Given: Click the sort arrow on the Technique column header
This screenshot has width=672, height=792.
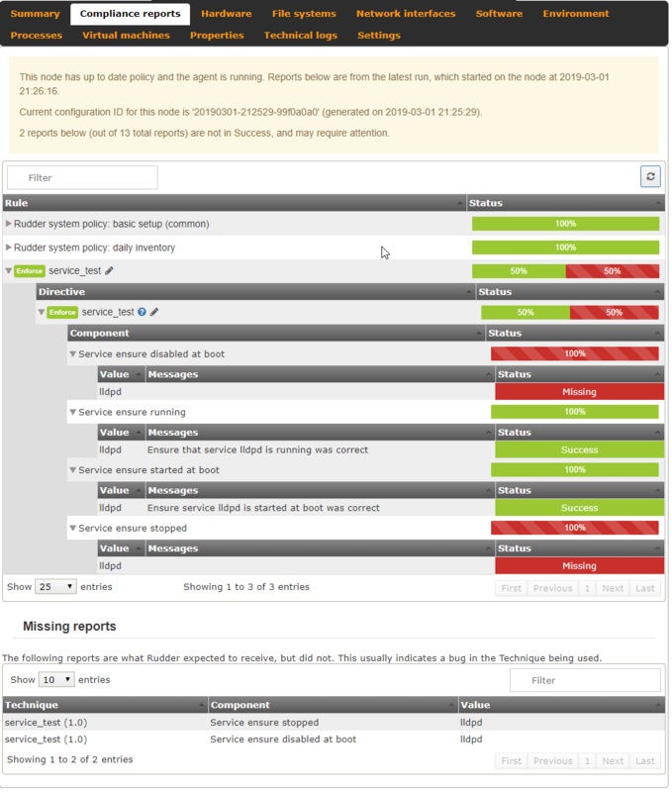Looking at the screenshot, I should (x=202, y=707).
